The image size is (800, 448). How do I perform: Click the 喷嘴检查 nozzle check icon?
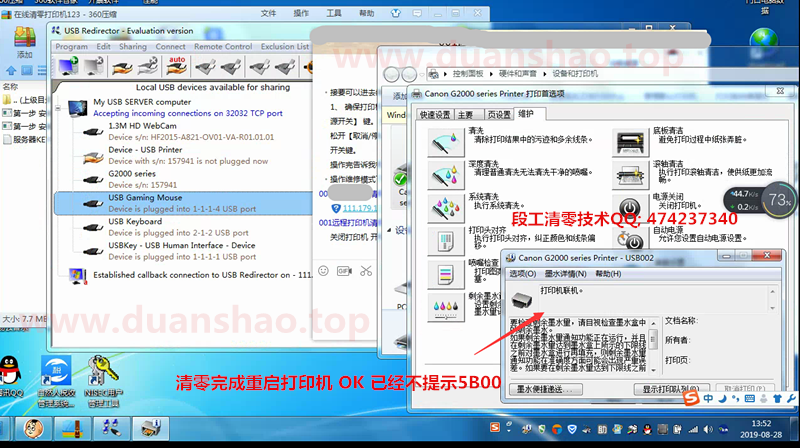(446, 274)
